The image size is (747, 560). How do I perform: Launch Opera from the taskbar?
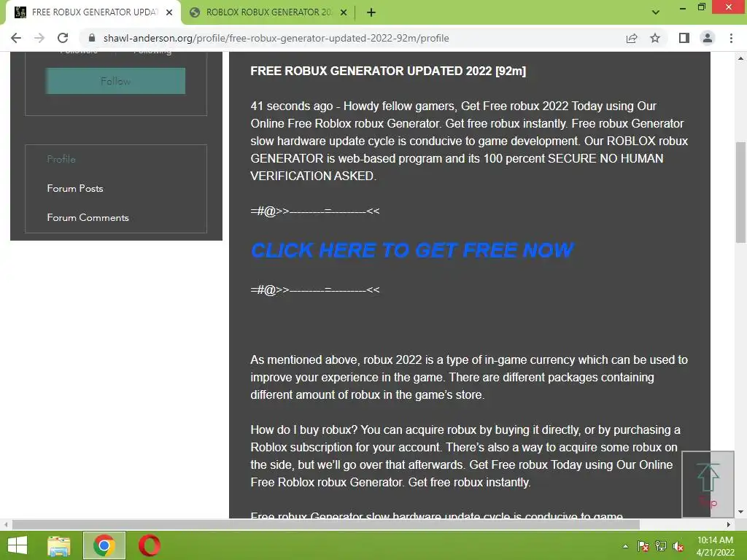pyautogui.click(x=150, y=545)
